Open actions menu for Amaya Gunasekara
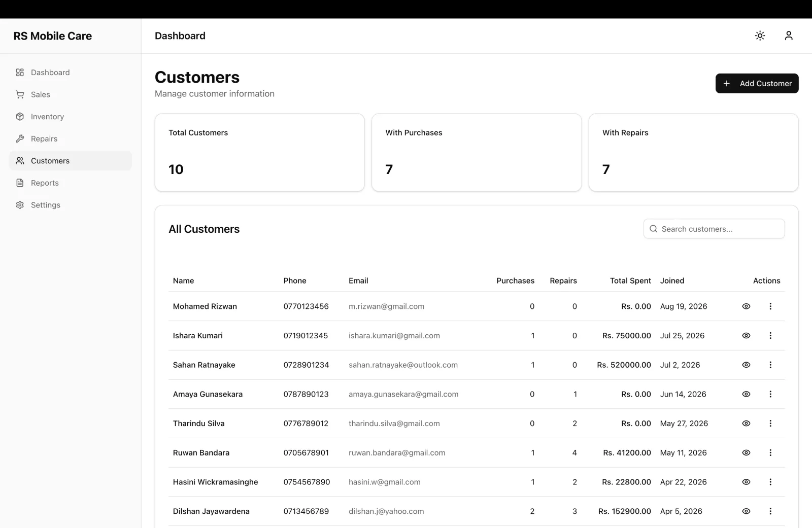This screenshot has width=812, height=528. click(x=770, y=394)
